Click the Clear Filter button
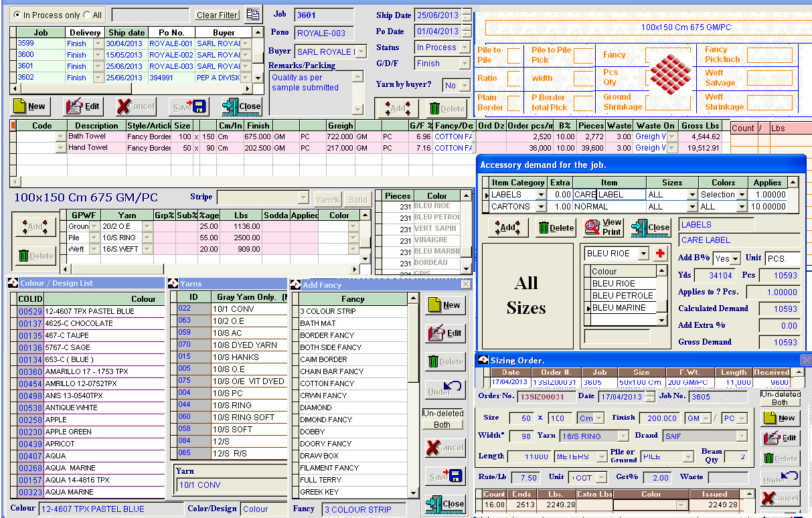The image size is (812, 518). coord(217,15)
